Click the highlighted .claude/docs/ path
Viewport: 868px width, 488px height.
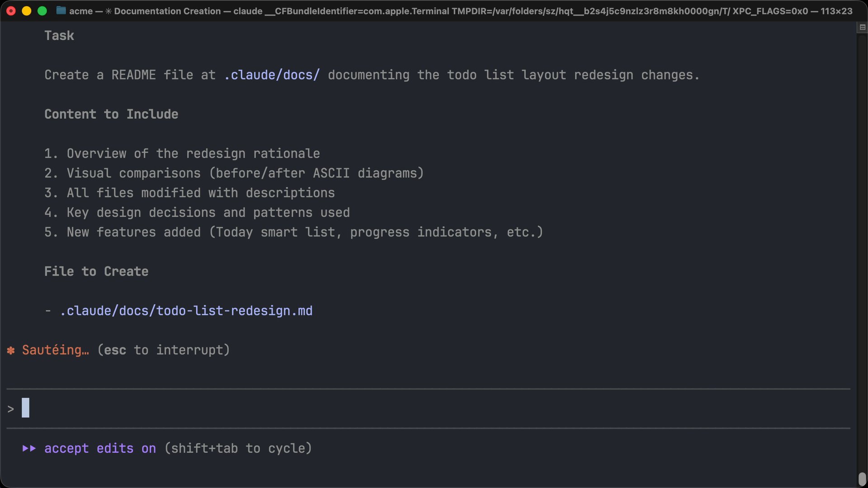click(271, 75)
